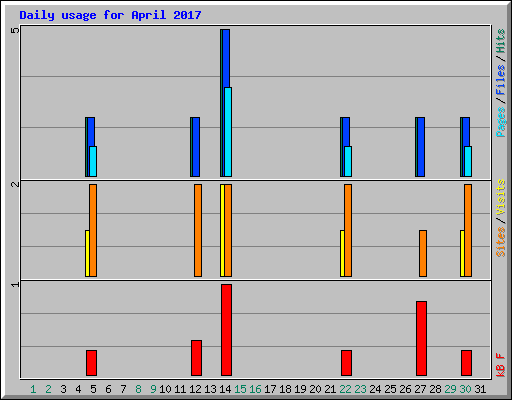
Task: Click the blue Files bar for day 27
Action: coord(421,147)
